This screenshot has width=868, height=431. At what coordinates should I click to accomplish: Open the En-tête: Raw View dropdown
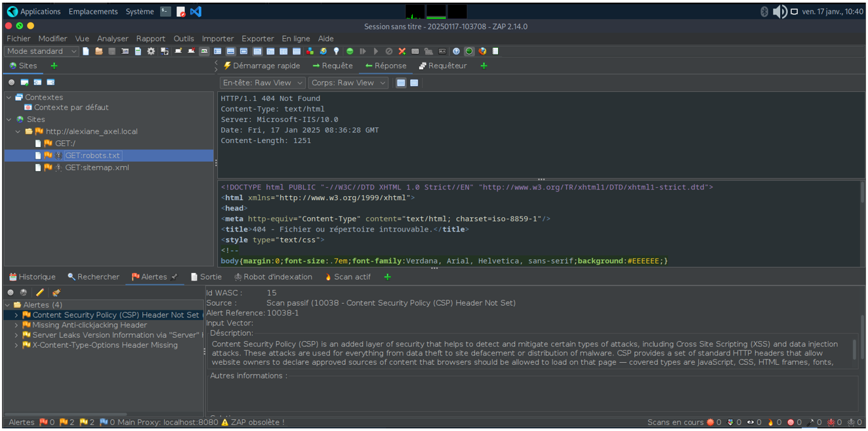pyautogui.click(x=262, y=83)
